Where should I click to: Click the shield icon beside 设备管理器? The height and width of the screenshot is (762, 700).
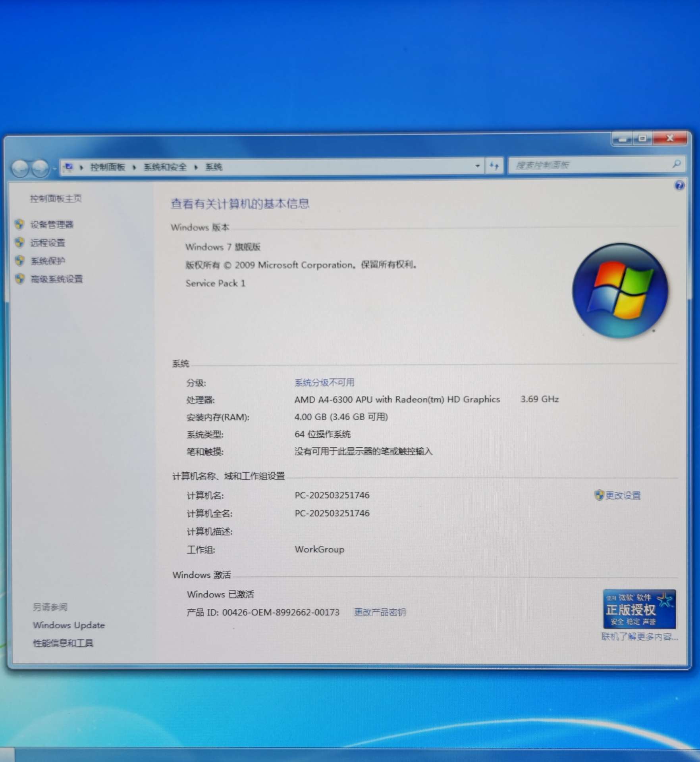(x=19, y=224)
